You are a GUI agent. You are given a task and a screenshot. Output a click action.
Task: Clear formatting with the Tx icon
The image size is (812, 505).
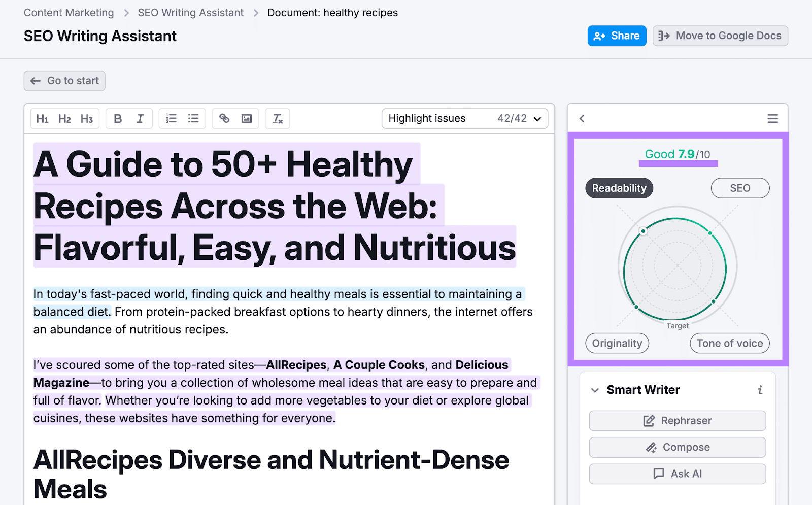click(x=277, y=118)
